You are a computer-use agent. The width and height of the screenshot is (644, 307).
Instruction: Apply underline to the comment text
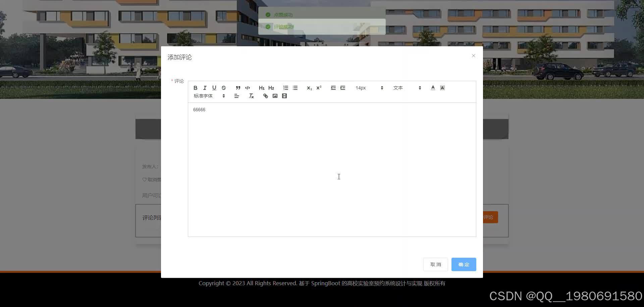[214, 88]
